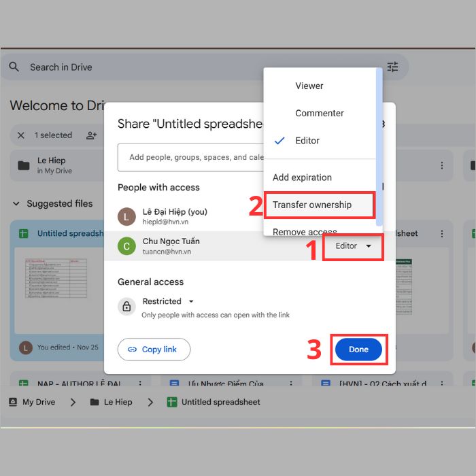
Task: Click Untitled spreadsheet in the breadcrumb path
Action: (x=214, y=402)
